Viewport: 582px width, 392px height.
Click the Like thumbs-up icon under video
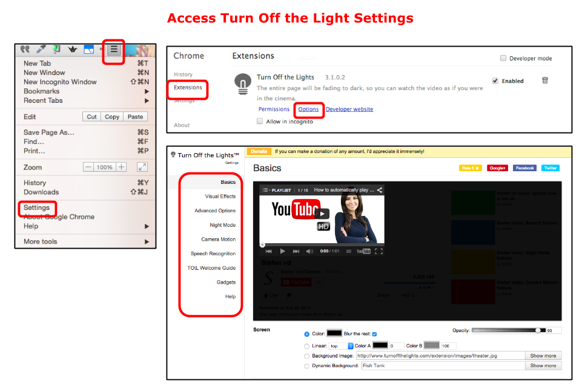tap(266, 296)
